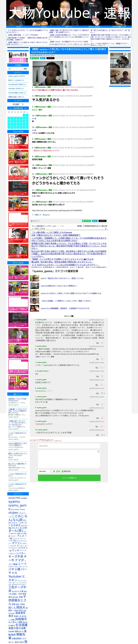Click Hatena B! button below article
The image size is (138, 644).
[x=95, y=221]
